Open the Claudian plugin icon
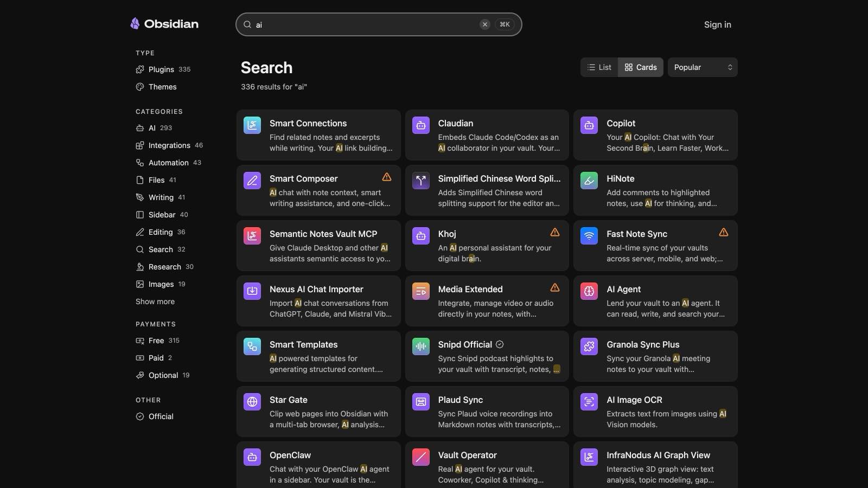The height and width of the screenshot is (488, 868). [x=421, y=125]
